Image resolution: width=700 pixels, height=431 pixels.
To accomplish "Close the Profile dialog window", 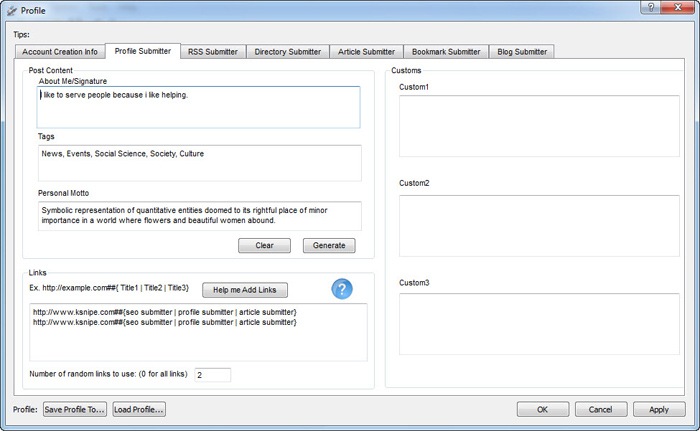I will click(677, 7).
